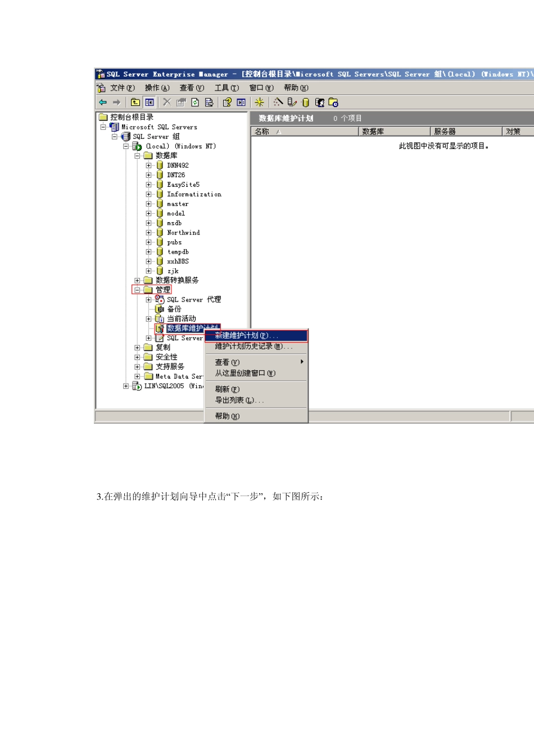Click the SQL Server 代理 agent icon

pos(160,299)
